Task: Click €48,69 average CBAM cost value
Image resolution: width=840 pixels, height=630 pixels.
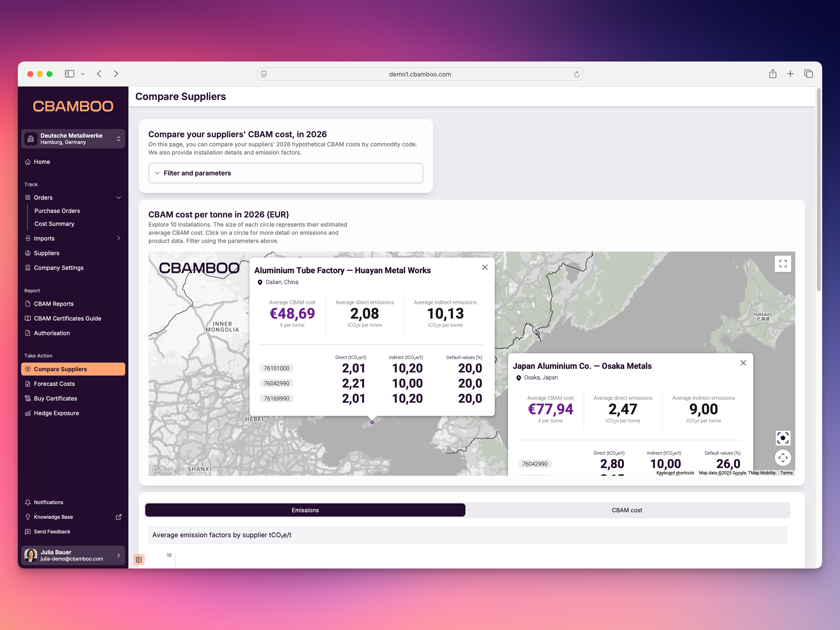Action: click(292, 313)
